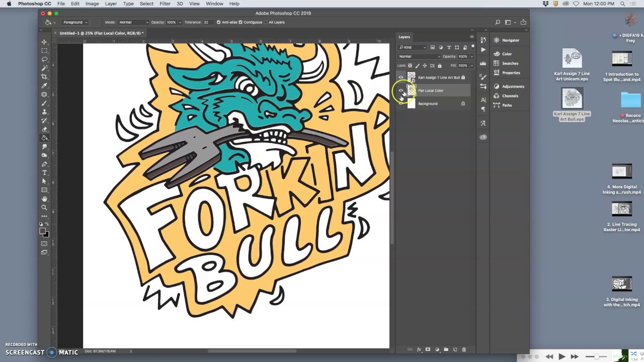This screenshot has width=644, height=362.
Task: Select the Background layer row
Action: pos(434,104)
